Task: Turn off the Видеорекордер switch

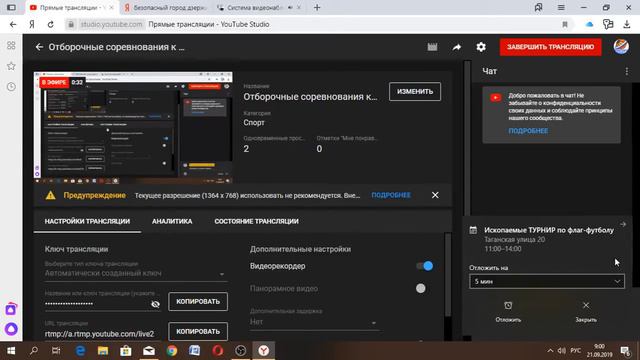Action: [x=424, y=266]
